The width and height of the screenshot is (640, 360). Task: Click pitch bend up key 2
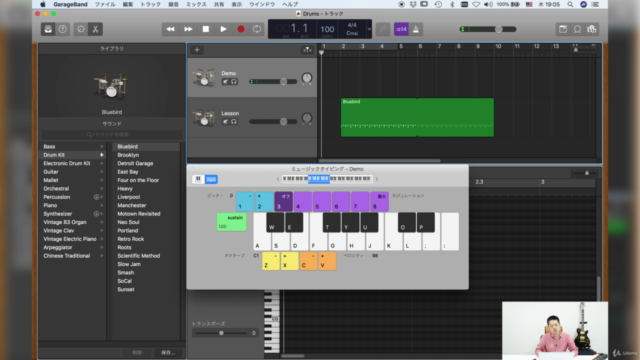(x=264, y=201)
